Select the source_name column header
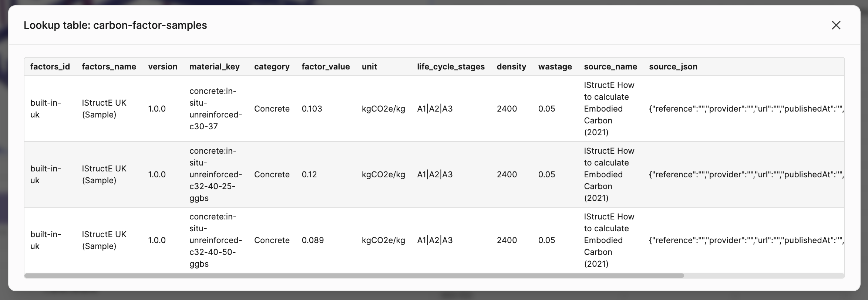The image size is (868, 300). 610,67
